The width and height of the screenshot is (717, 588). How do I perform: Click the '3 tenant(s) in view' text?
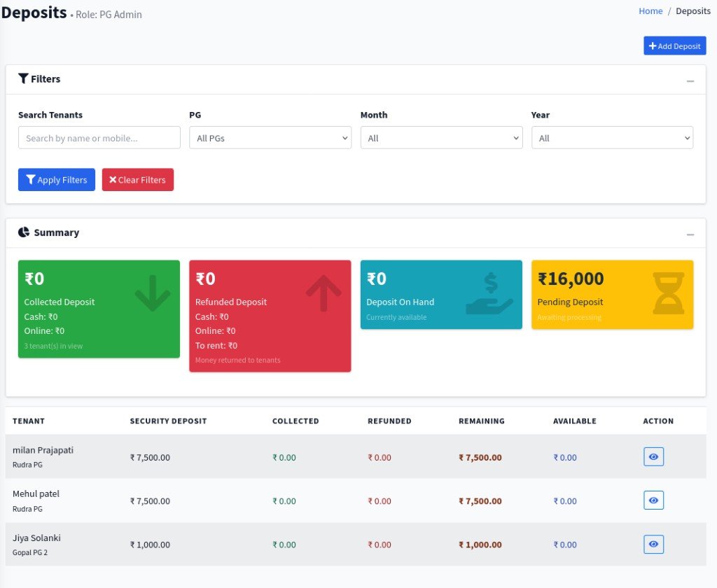coord(53,346)
